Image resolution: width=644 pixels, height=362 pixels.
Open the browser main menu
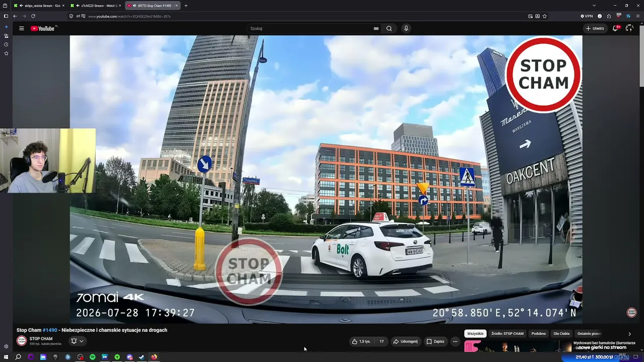click(x=638, y=16)
